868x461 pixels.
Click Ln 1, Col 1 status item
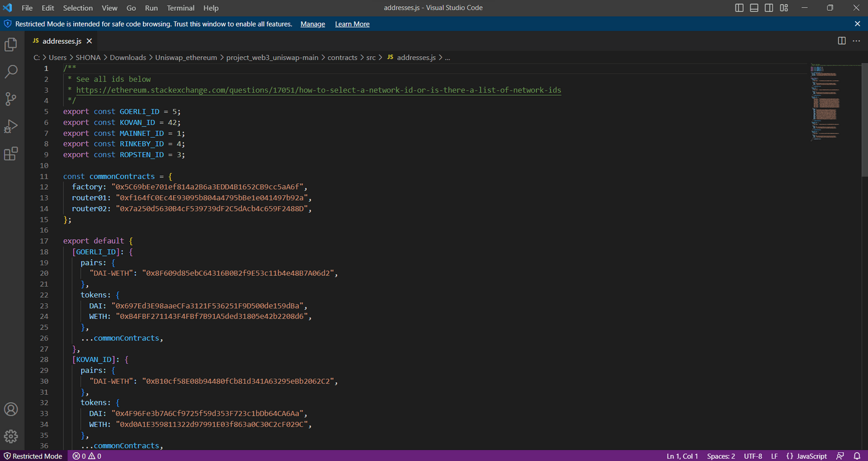pos(682,456)
